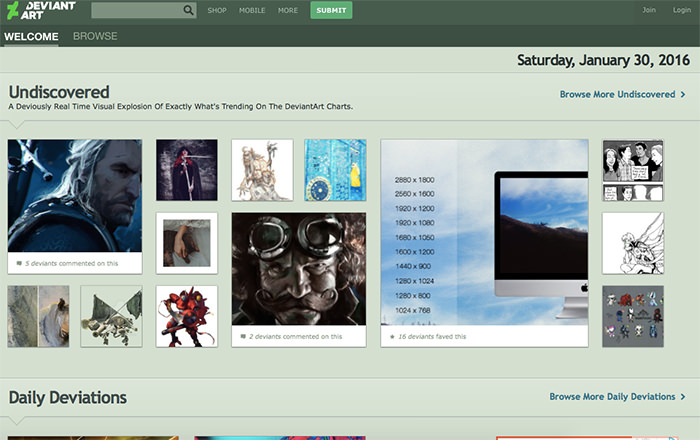Image resolution: width=700 pixels, height=440 pixels.
Task: Click '16 deviants faved this'
Action: pos(432,336)
